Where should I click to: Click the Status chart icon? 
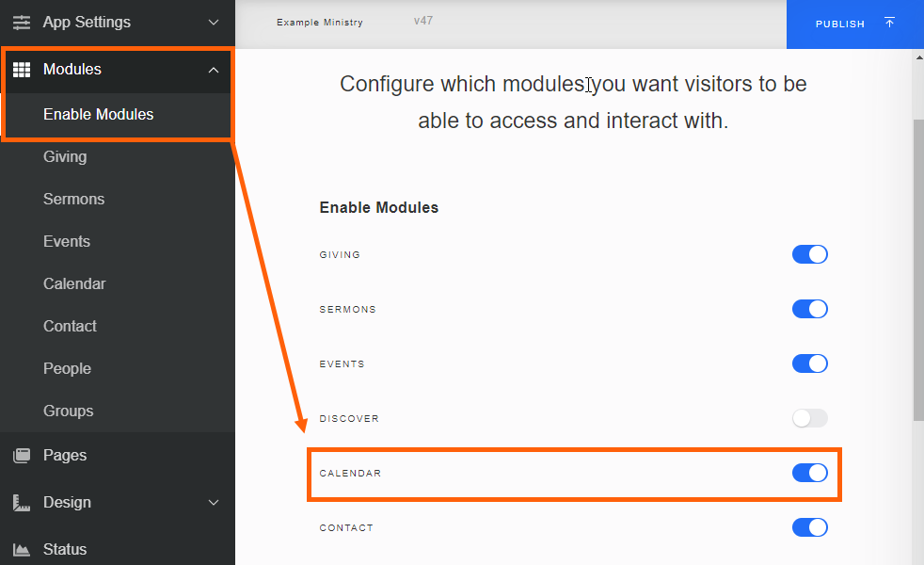22,550
